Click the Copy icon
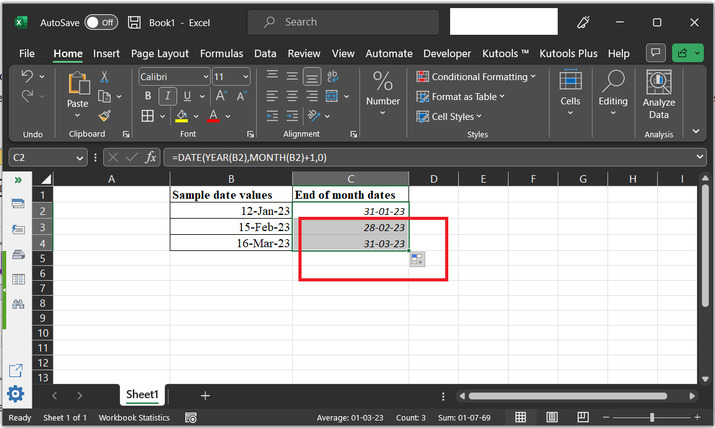 tap(104, 96)
